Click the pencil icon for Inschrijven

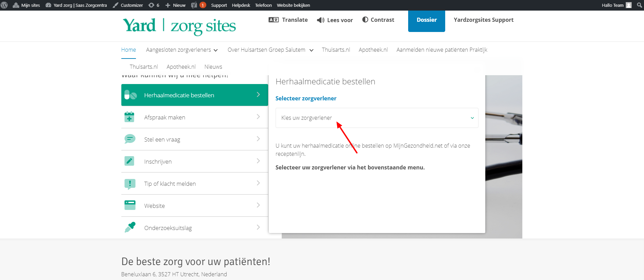tap(129, 161)
